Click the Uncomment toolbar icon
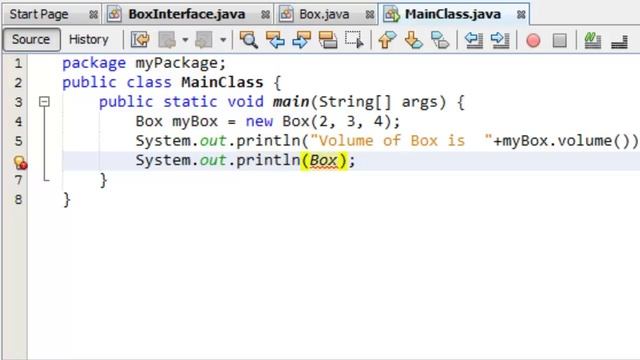Image resolution: width=640 pixels, height=360 pixels. 619,41
